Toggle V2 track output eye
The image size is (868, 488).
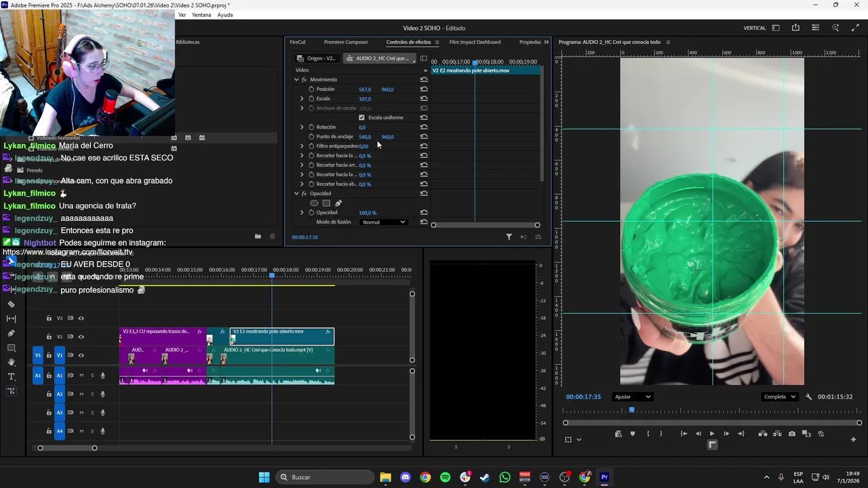(x=81, y=337)
